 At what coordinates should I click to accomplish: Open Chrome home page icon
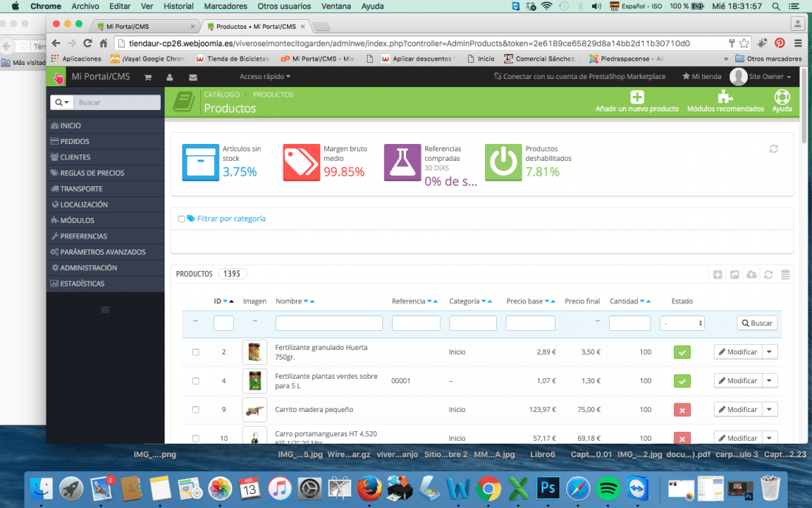tap(103, 43)
